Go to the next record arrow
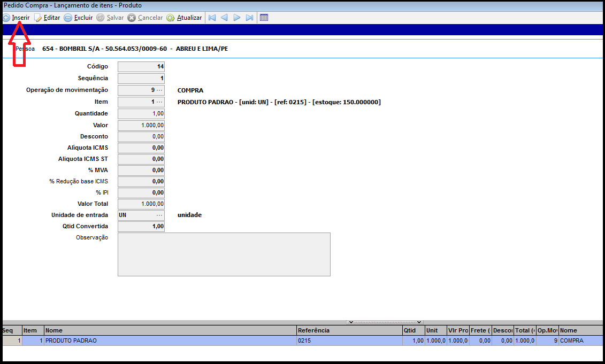Viewport: 605px width, 364px height. (x=237, y=18)
